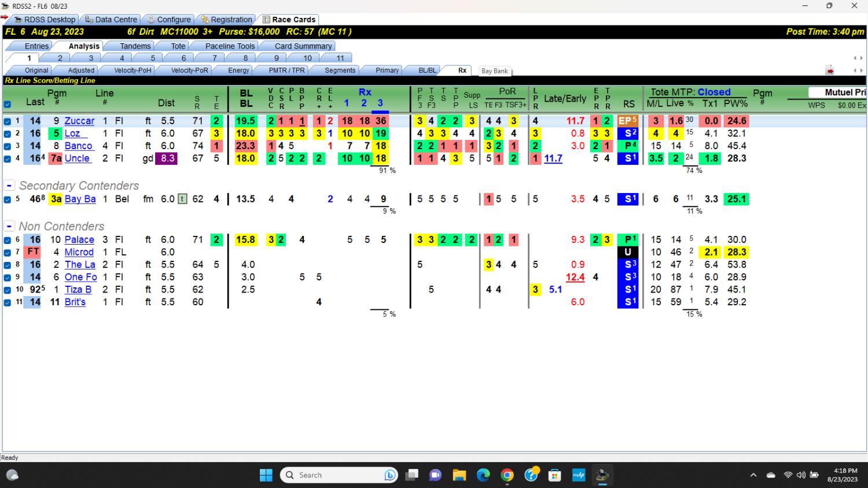Click the turf indicator icon on Bay Ba row
Screen dimensions: 868x488
(182, 199)
